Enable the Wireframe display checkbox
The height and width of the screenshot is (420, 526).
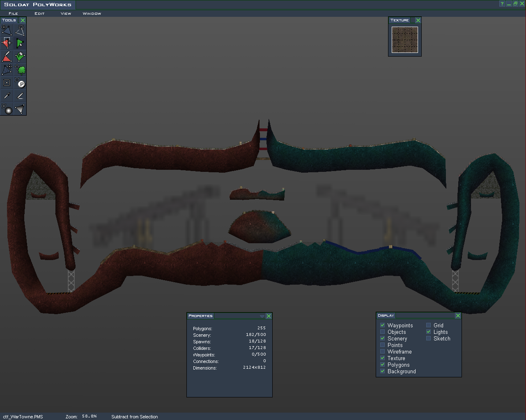point(383,352)
